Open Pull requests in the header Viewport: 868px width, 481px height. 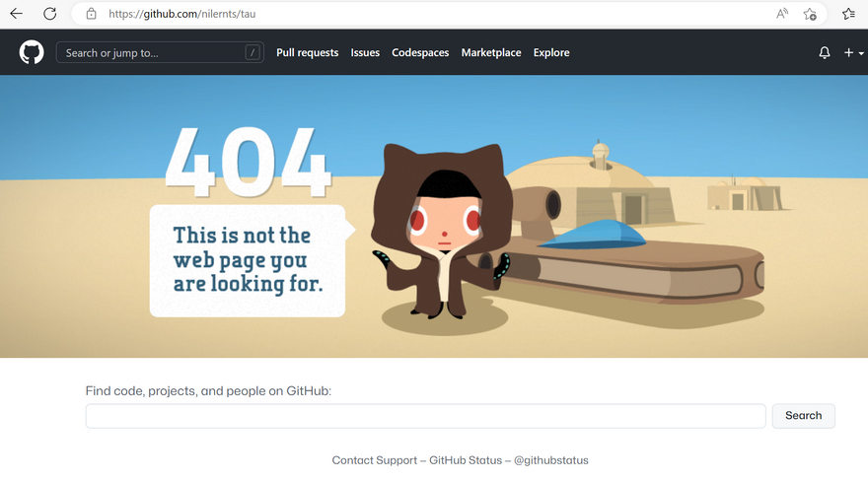(307, 53)
